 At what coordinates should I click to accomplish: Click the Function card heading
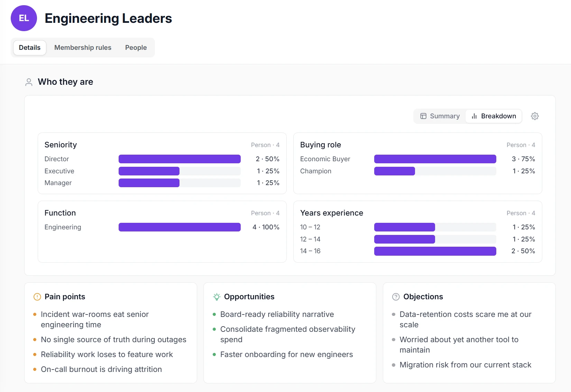tap(60, 213)
